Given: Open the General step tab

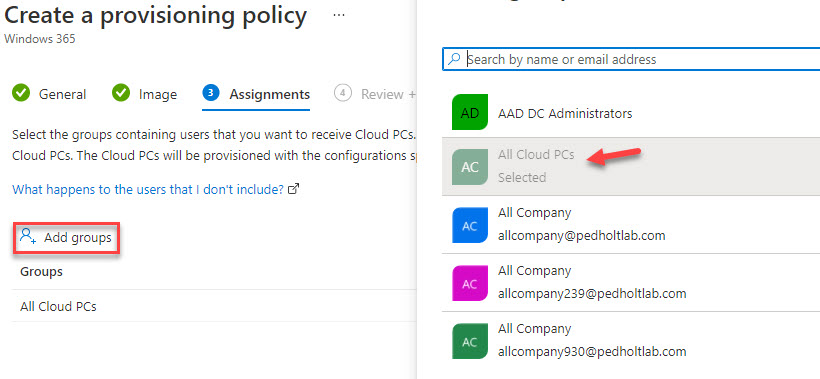Looking at the screenshot, I should click(x=49, y=94).
